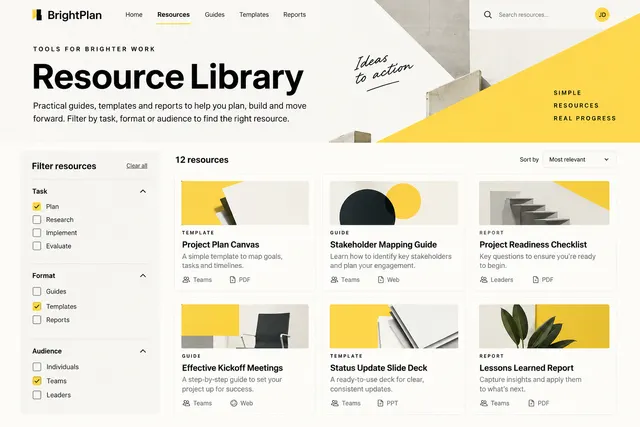Click PDF file icon on Project Plan Canvas
The width and height of the screenshot is (640, 427).
pyautogui.click(x=233, y=280)
